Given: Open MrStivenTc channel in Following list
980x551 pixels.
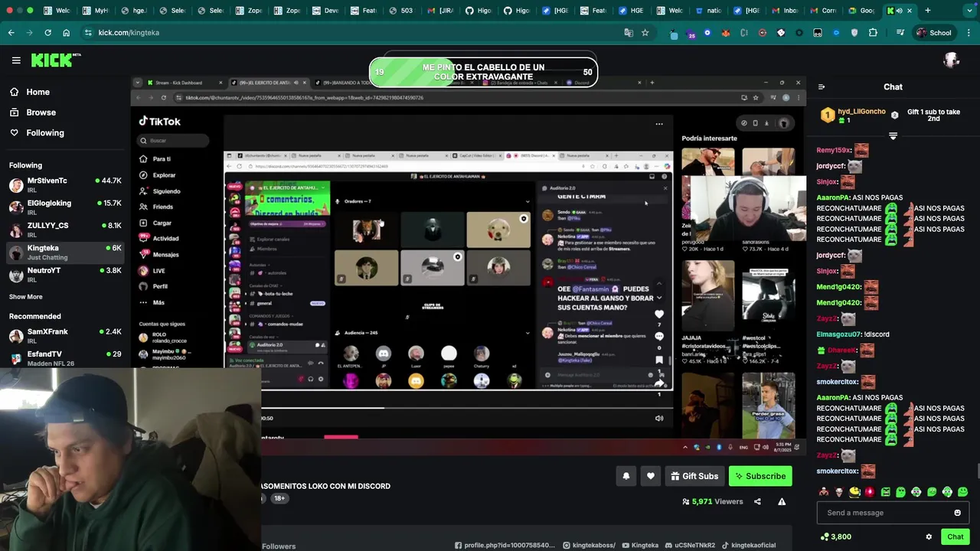Looking at the screenshot, I should (x=65, y=184).
